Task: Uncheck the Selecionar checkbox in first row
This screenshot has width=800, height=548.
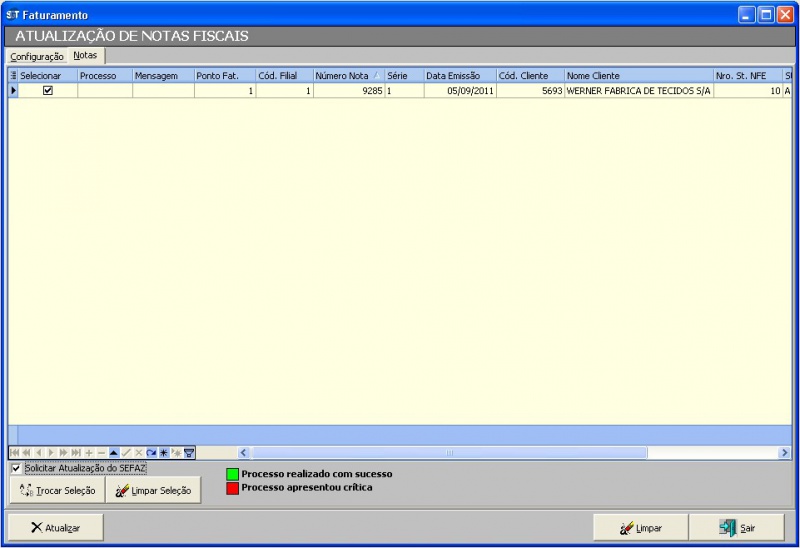Action: coord(47,91)
